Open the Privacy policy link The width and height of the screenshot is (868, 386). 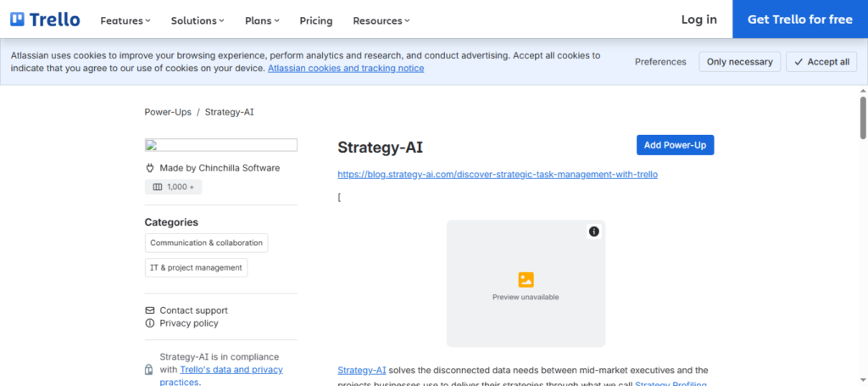(x=189, y=323)
